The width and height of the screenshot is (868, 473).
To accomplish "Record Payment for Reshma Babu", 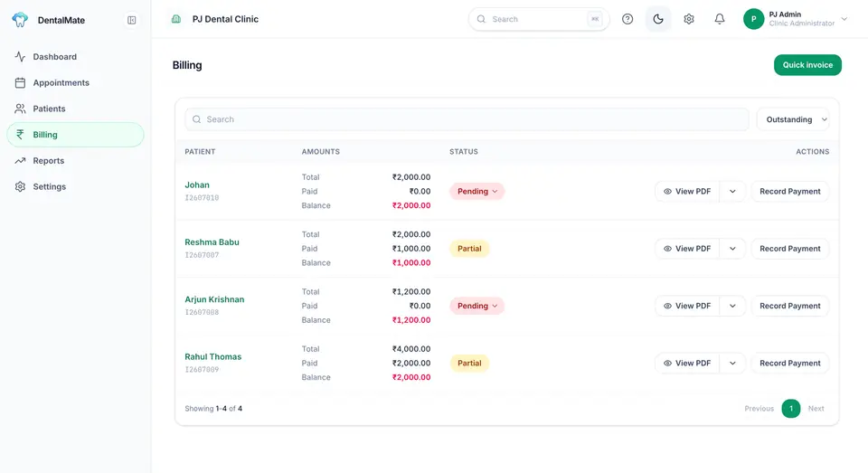I will click(x=790, y=249).
